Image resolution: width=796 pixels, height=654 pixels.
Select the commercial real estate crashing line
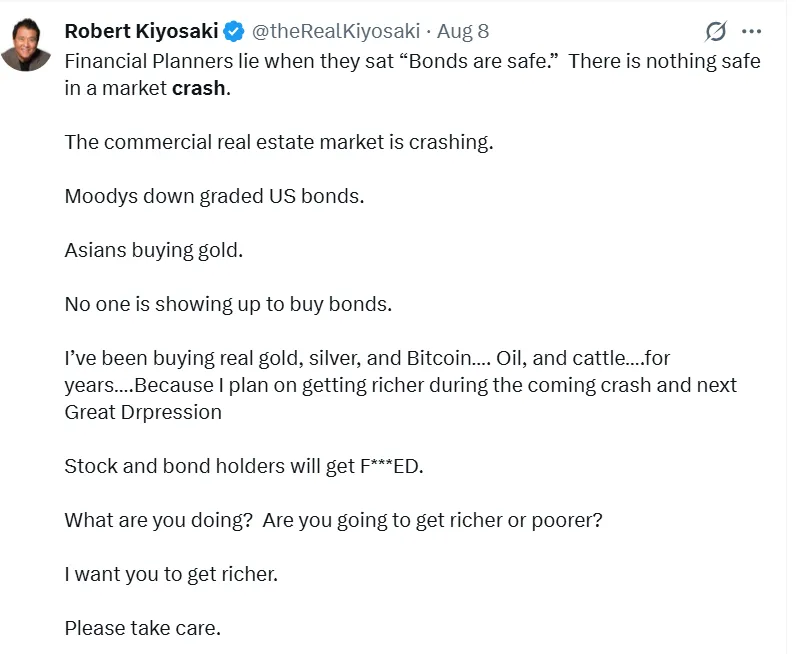(279, 142)
